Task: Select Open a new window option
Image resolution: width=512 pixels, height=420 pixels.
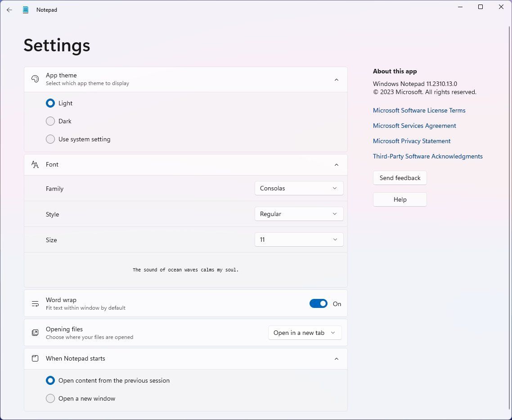Action: (x=50, y=398)
